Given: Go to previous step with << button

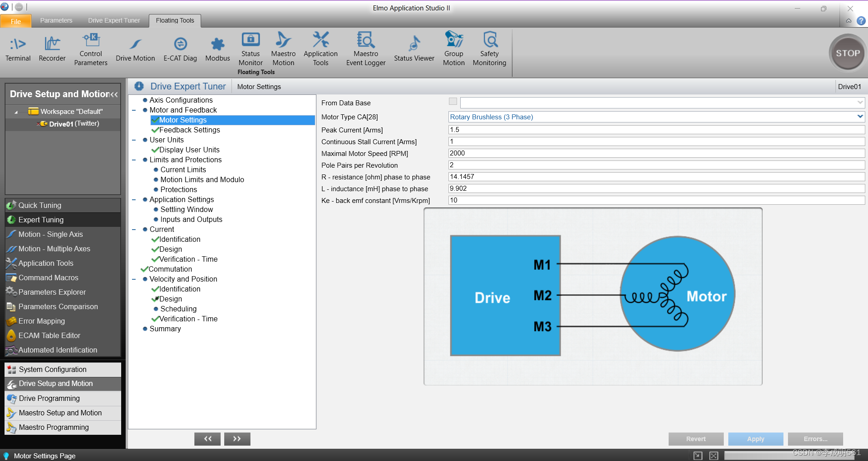Looking at the screenshot, I should pos(208,439).
